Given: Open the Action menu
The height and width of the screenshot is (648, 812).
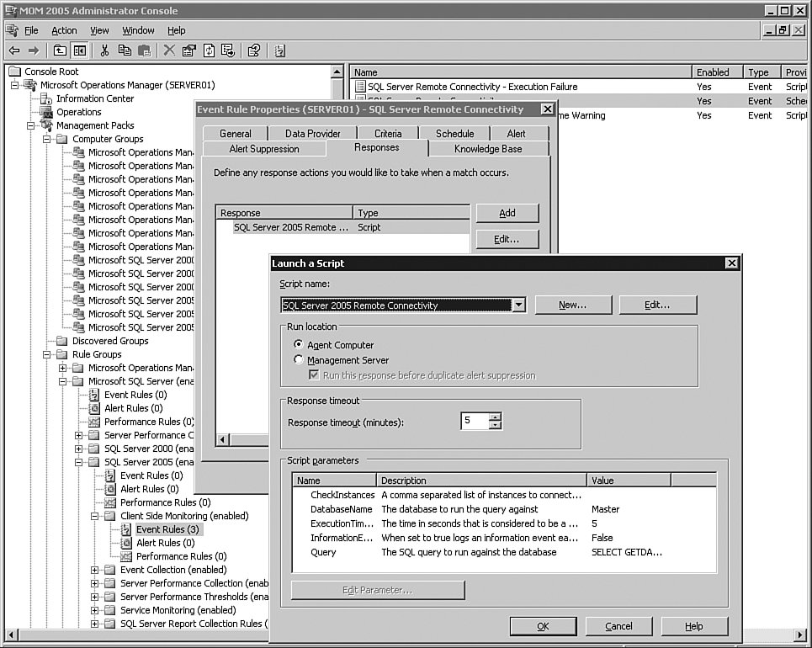Looking at the screenshot, I should 64,30.
